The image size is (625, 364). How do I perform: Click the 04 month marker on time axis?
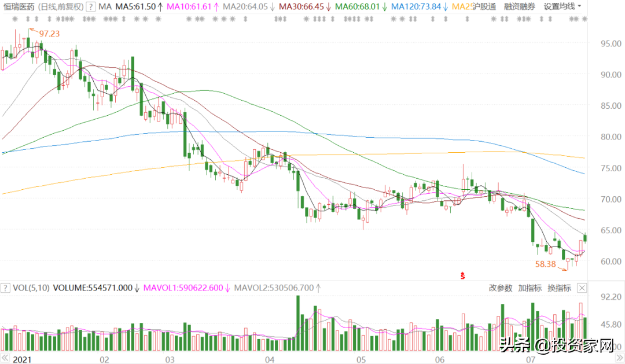coord(270,359)
